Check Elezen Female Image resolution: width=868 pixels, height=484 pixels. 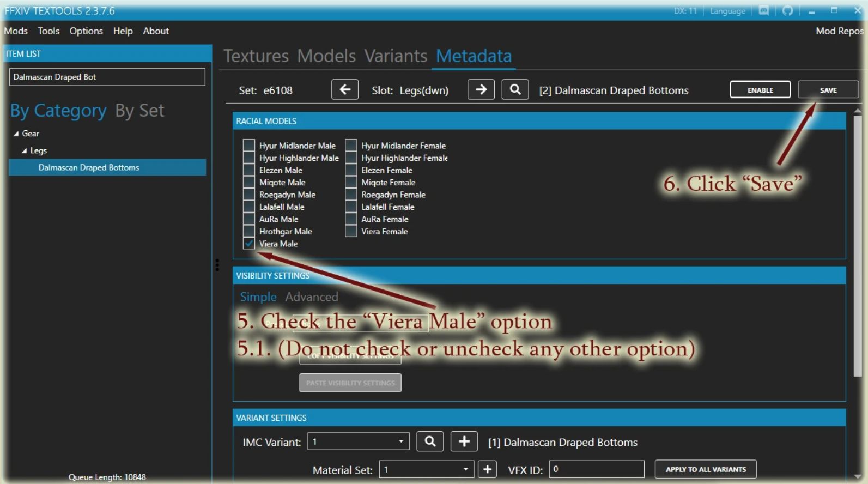coord(351,170)
